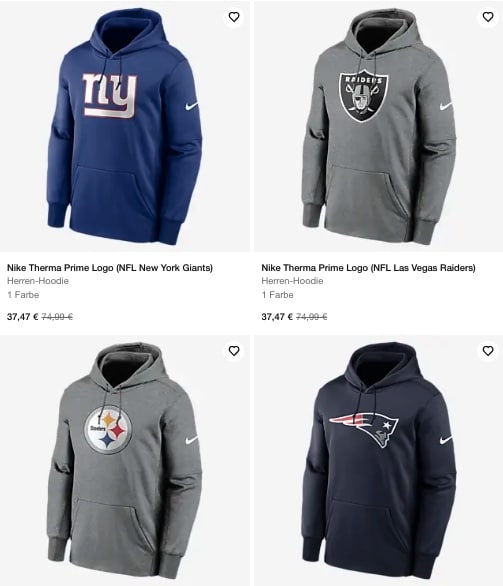Click the Nike Therma Prime Logo Las Vegas Raiders title
Viewport: 503px width, 586px height.
click(x=368, y=268)
